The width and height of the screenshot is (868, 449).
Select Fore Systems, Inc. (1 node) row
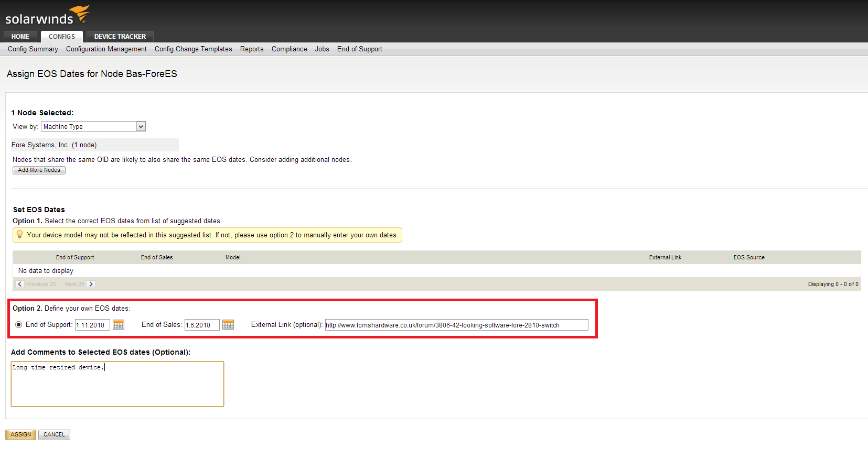coord(95,145)
